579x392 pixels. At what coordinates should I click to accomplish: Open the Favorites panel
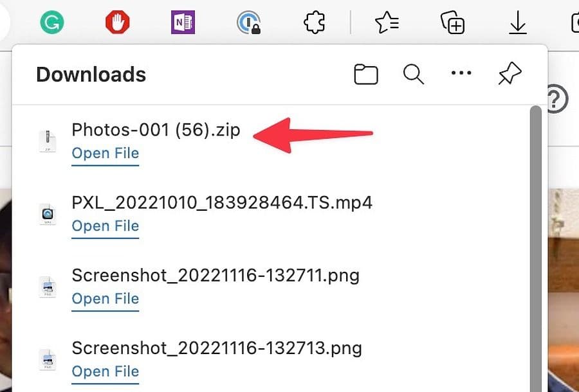[x=386, y=21]
